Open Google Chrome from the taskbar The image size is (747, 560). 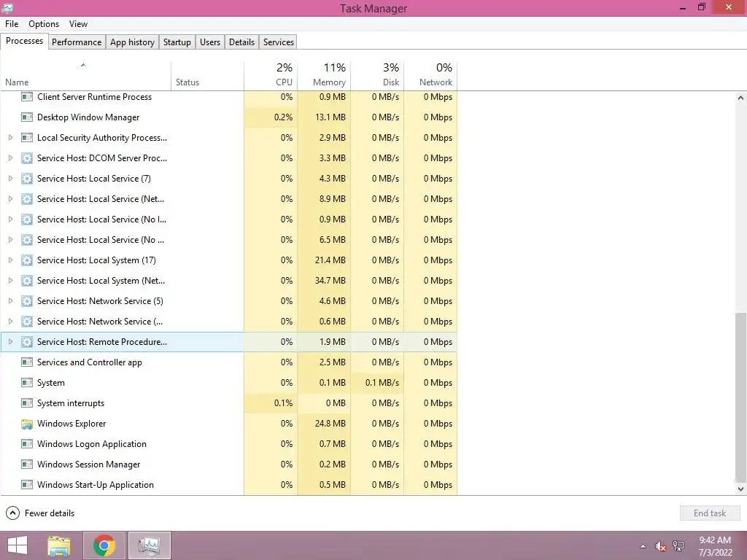[104, 545]
